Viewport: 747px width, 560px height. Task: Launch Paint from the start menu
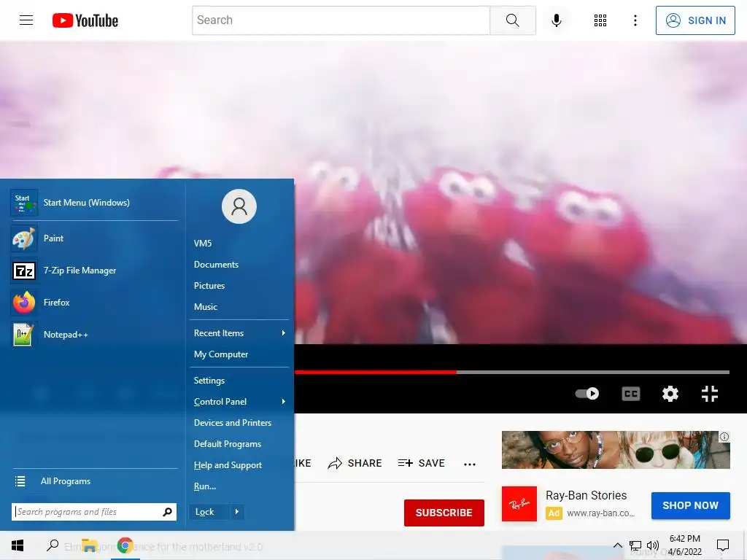tap(94, 238)
